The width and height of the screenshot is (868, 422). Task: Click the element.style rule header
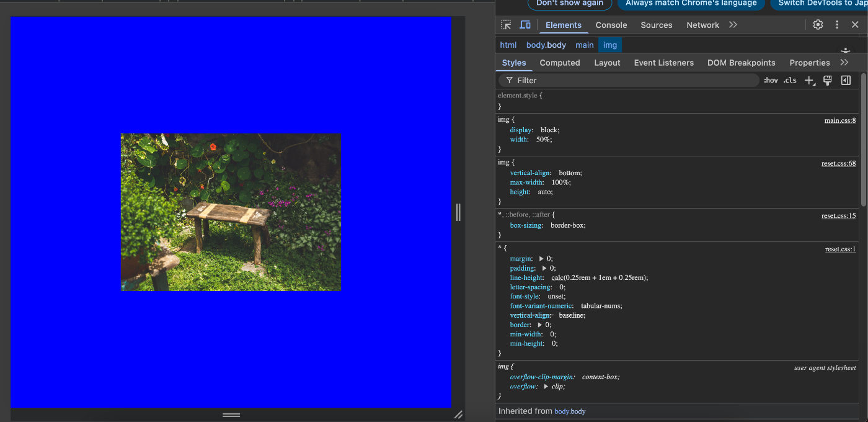point(520,96)
